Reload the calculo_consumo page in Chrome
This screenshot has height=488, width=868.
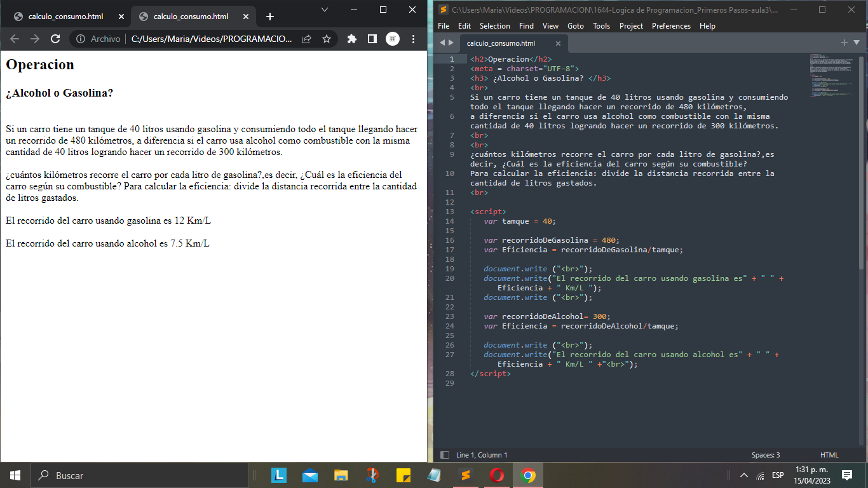(x=55, y=39)
